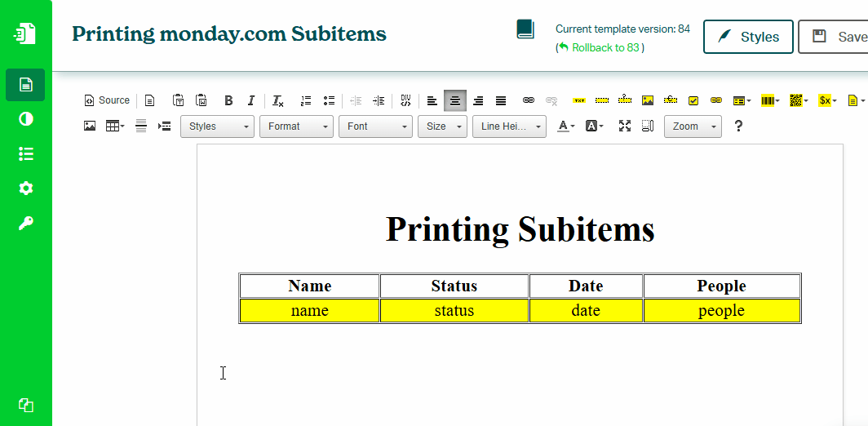868x426 pixels.
Task: Open the list section in the sidebar
Action: tap(26, 153)
